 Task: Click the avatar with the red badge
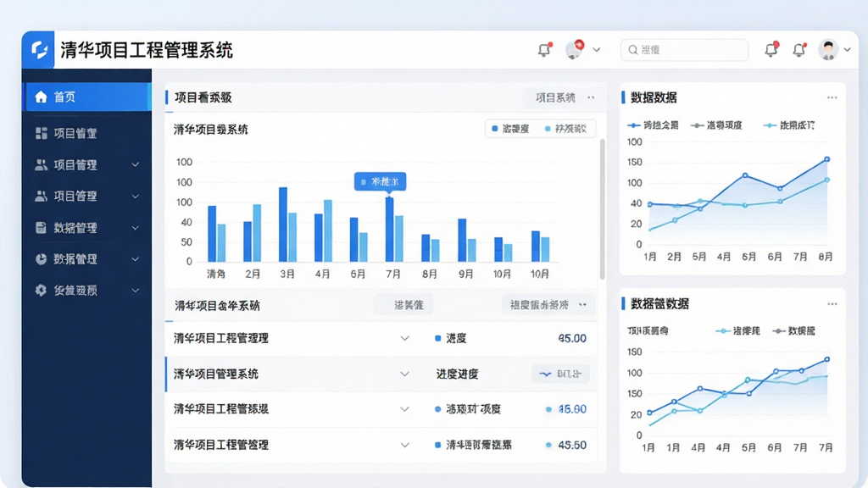[575, 49]
